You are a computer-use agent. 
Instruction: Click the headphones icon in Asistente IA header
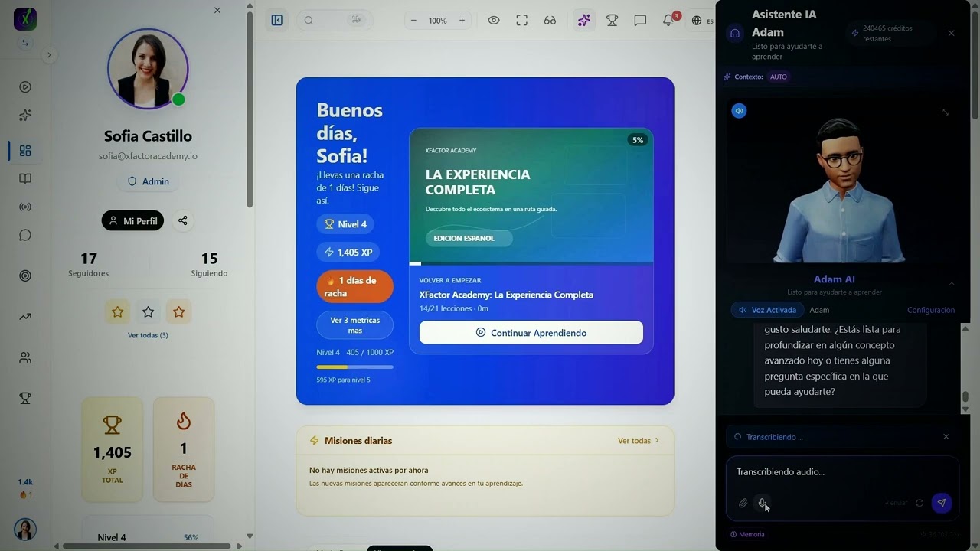pos(735,33)
